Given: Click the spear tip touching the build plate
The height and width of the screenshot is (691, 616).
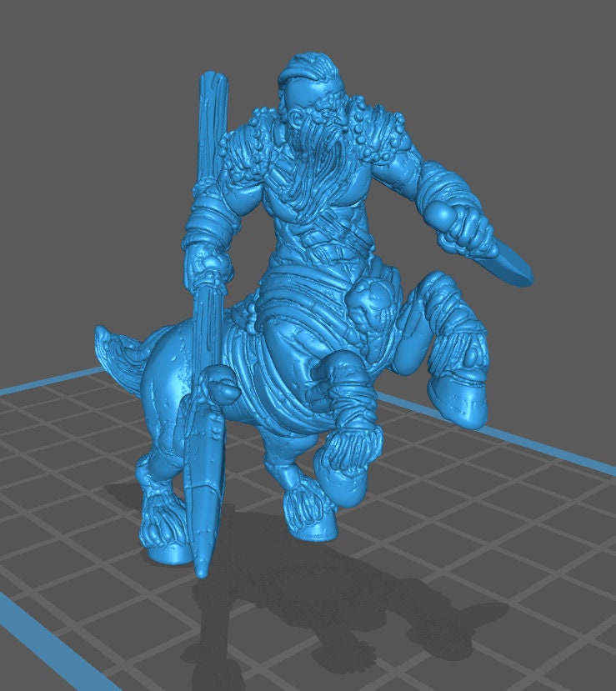Looking at the screenshot, I should pyautogui.click(x=202, y=568).
